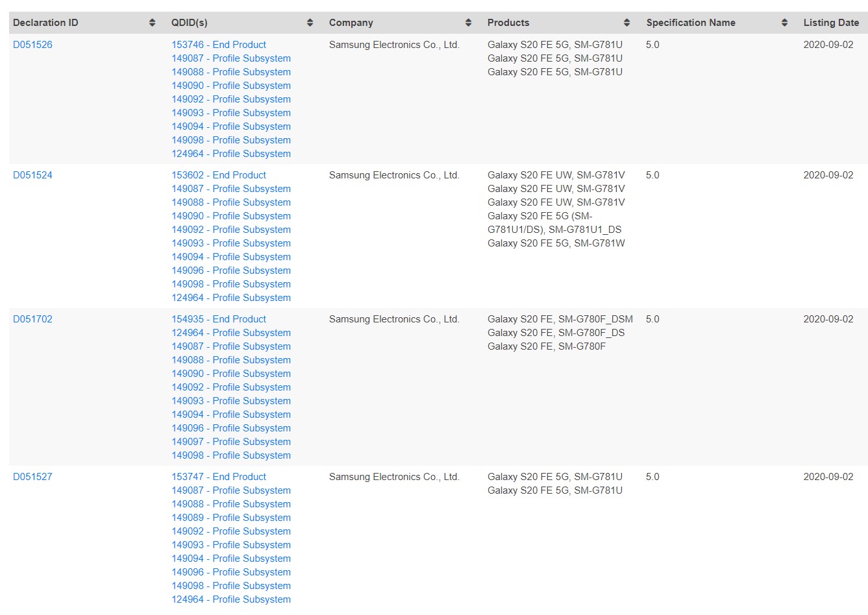Open declaration D051524 link
Image resolution: width=868 pixels, height=615 pixels.
pyautogui.click(x=32, y=175)
